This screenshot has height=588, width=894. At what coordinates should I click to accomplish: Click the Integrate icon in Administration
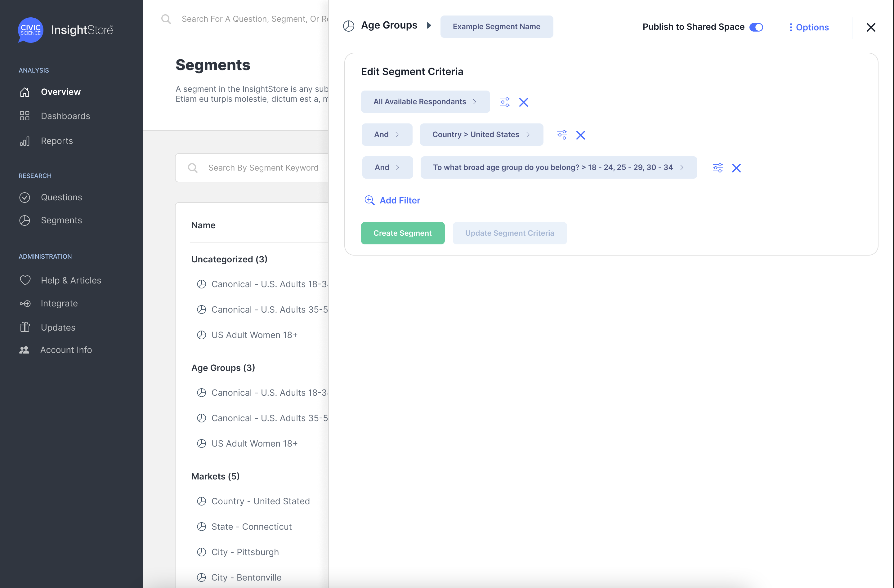pos(25,303)
